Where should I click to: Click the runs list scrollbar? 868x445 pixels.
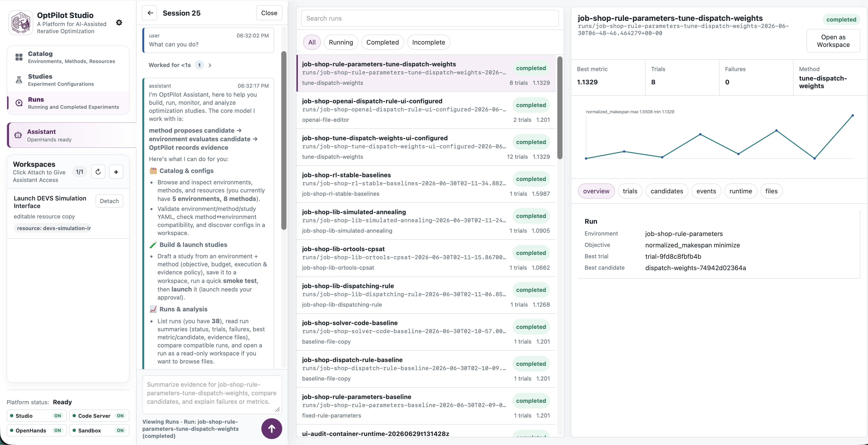pos(560,108)
